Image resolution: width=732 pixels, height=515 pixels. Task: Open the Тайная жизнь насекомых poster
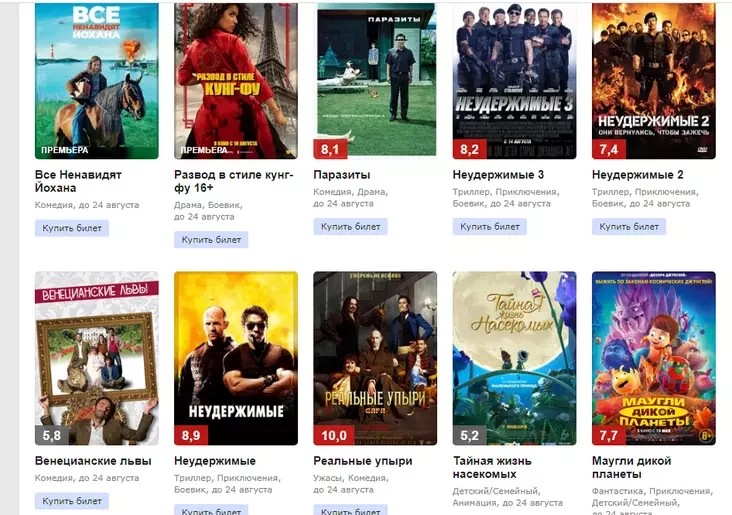tap(514, 358)
